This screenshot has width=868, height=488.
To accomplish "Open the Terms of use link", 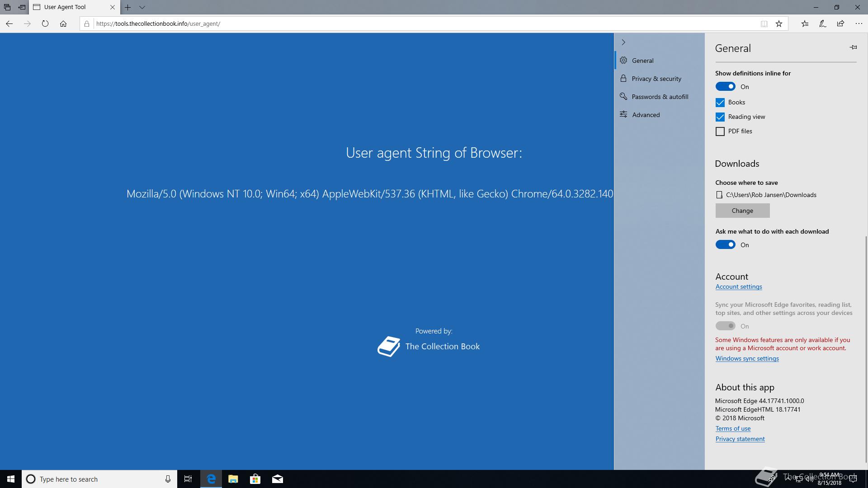I will [733, 428].
